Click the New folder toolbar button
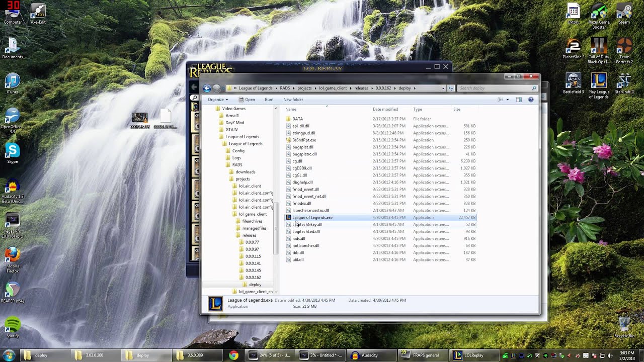The width and height of the screenshot is (644, 362). (x=293, y=100)
